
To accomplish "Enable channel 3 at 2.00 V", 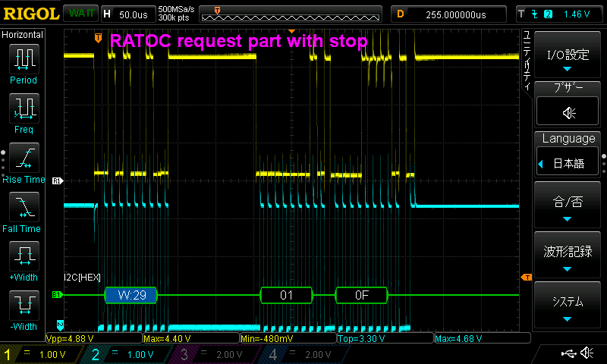I will pyautogui.click(x=217, y=354).
